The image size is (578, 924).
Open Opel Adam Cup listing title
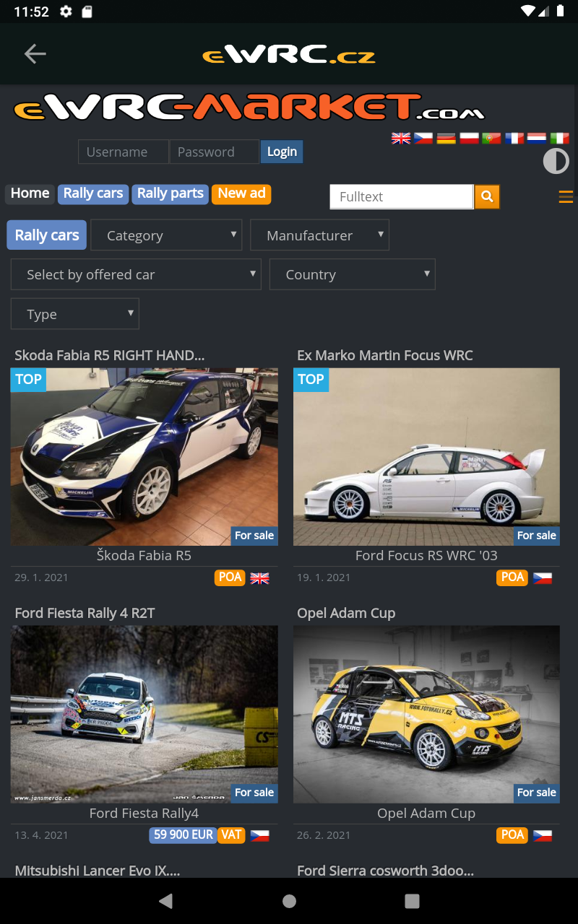(x=346, y=613)
